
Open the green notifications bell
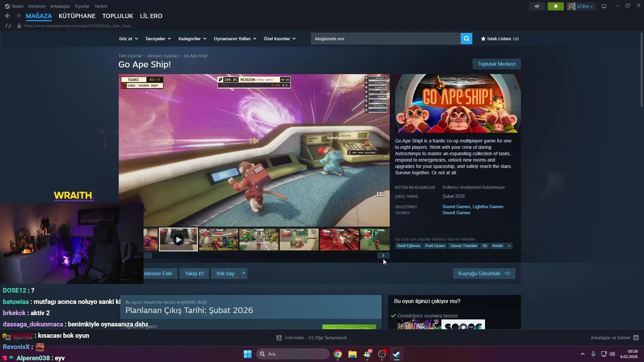click(555, 6)
